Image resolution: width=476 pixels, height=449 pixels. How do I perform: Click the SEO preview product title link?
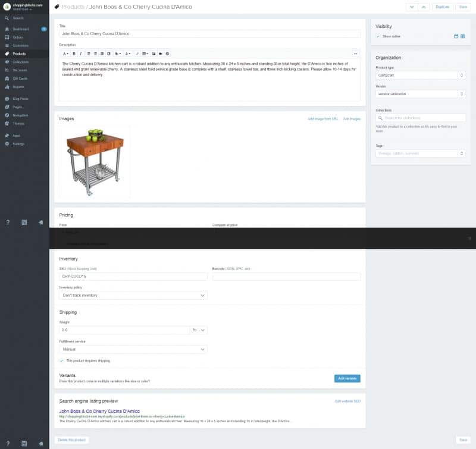[x=99, y=411]
